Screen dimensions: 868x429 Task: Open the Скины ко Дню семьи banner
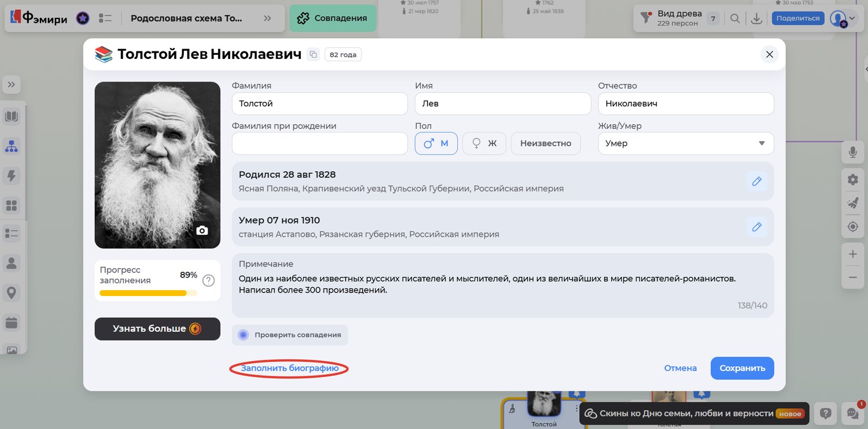694,413
